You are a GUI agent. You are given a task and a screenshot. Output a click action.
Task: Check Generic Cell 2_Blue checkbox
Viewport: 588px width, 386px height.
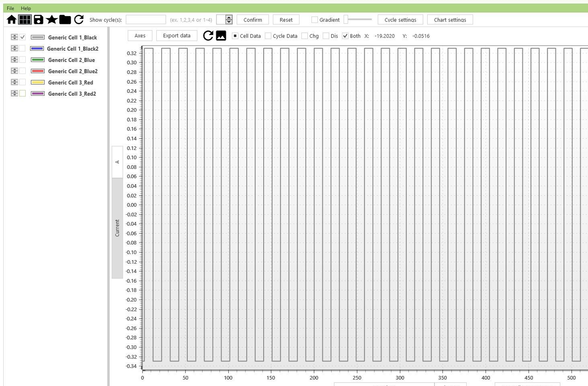tap(23, 60)
